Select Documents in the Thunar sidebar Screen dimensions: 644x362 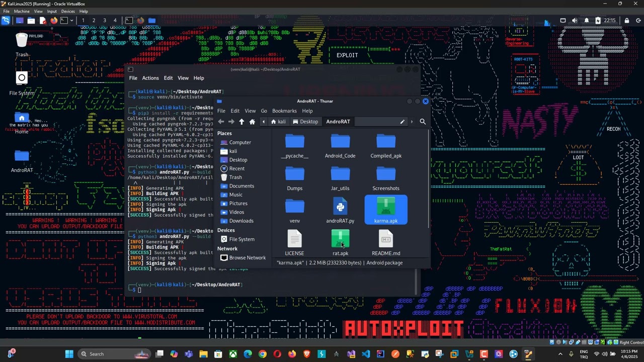242,186
